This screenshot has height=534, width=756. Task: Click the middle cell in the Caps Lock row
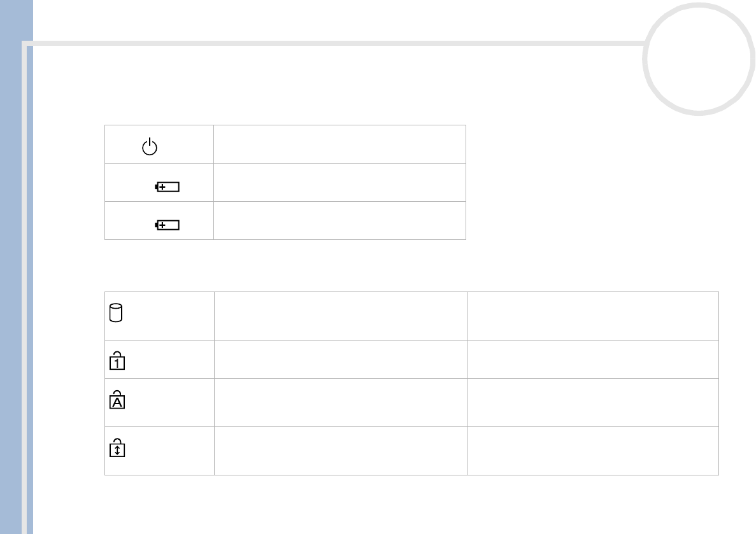(x=340, y=402)
